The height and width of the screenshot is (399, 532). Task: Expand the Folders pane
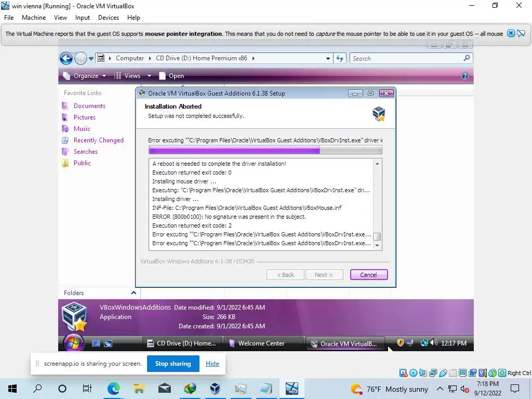click(x=134, y=293)
